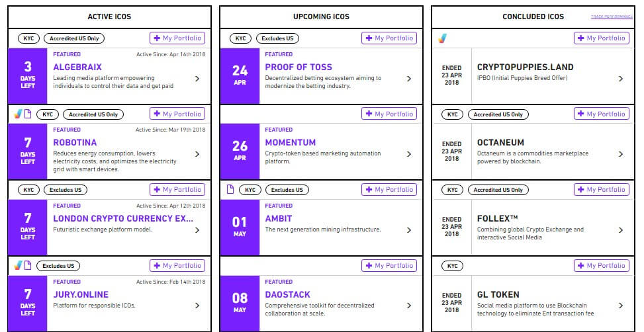The height and width of the screenshot is (332, 644).
Task: Click the plus icon in Algebraix's My Portfolio
Action: [156, 38]
